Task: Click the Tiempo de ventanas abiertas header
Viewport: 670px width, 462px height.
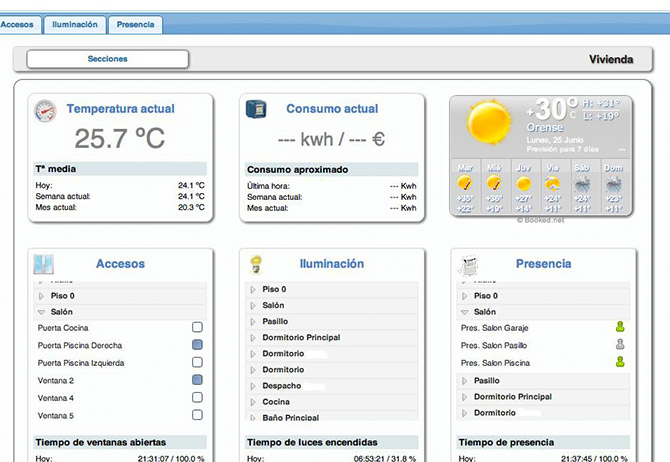Action: (120, 442)
